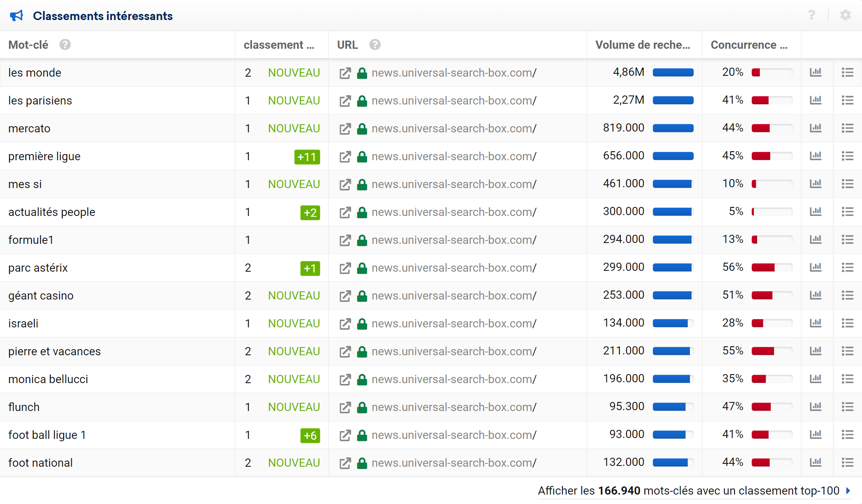Show ranking history chart for première ligue
The width and height of the screenshot is (862, 504).
click(x=816, y=156)
